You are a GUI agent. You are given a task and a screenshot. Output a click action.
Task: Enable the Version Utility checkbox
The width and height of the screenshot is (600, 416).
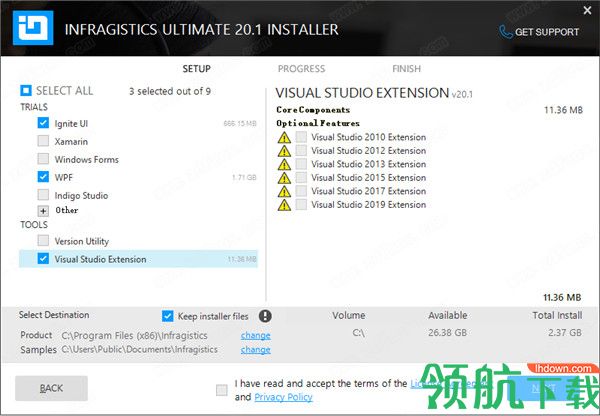(43, 241)
